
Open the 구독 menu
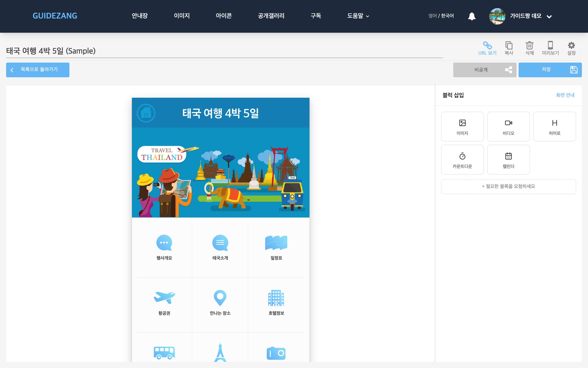coord(316,16)
